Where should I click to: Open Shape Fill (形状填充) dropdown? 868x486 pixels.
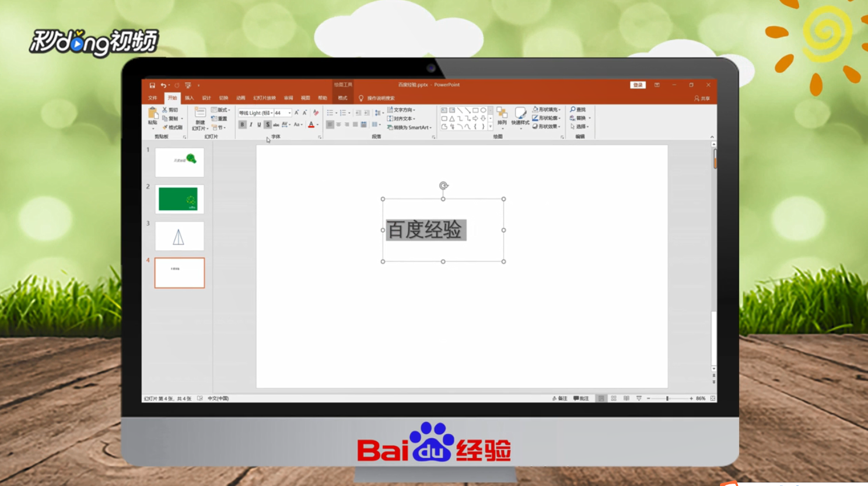point(547,110)
